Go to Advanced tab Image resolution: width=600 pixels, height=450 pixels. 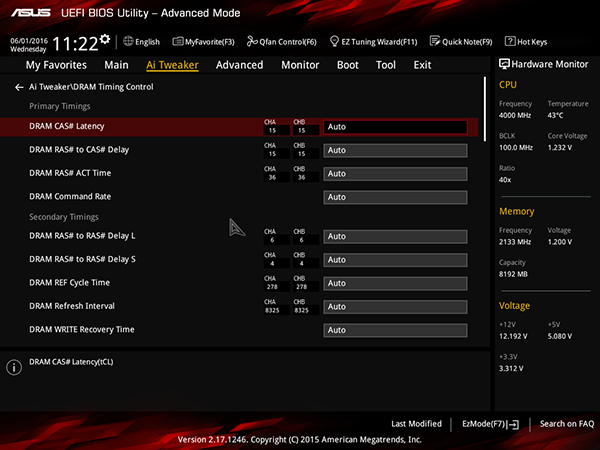(x=240, y=65)
